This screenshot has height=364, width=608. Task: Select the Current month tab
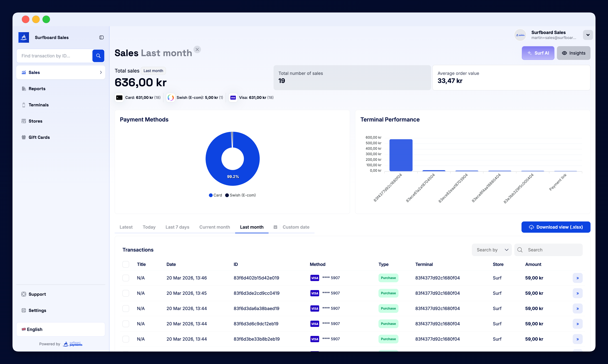[215, 227]
